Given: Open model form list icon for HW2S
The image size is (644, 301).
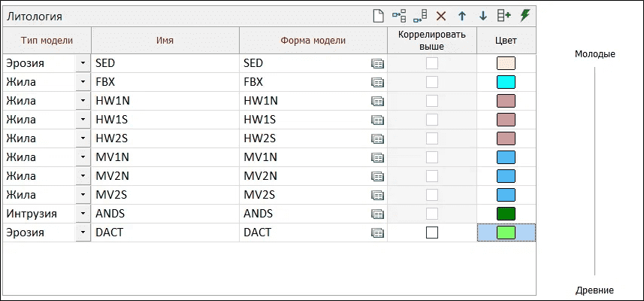Looking at the screenshot, I should (x=377, y=139).
